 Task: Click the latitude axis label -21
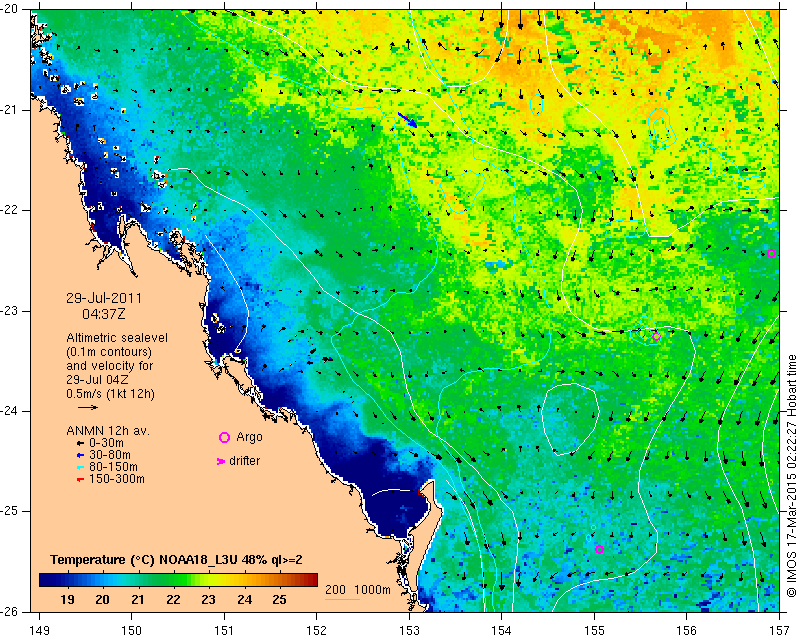8,110
